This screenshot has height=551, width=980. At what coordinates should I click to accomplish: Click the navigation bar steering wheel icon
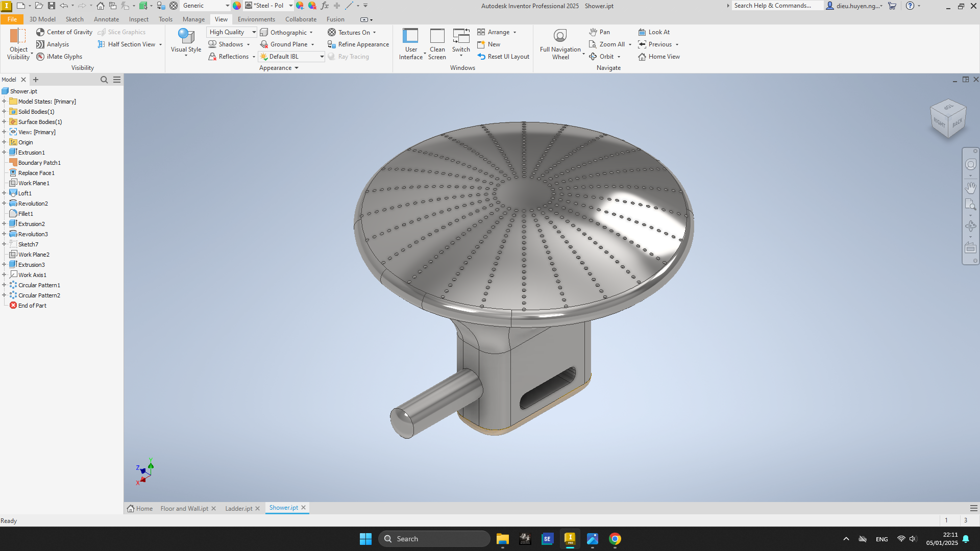pos(970,164)
